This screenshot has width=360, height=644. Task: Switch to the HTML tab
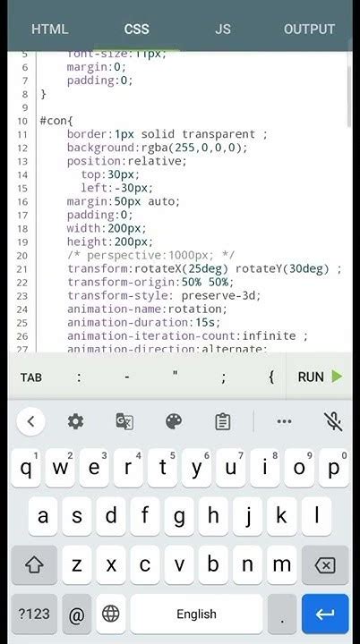[x=50, y=30]
